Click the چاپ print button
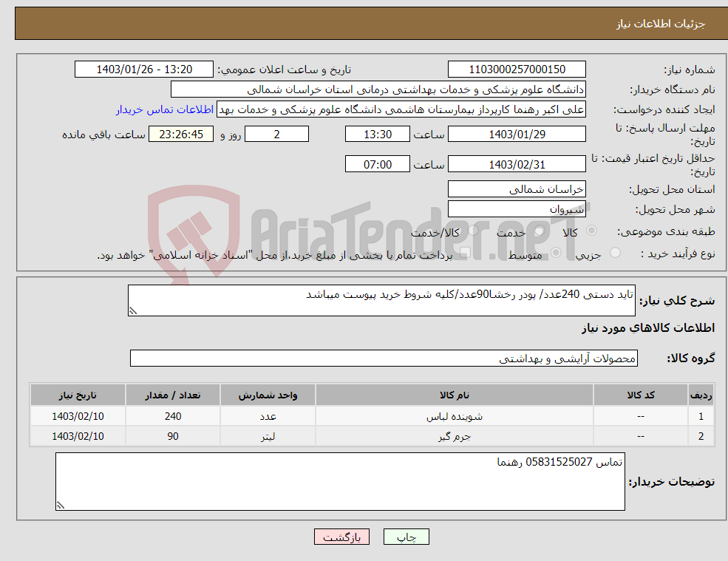 406,537
